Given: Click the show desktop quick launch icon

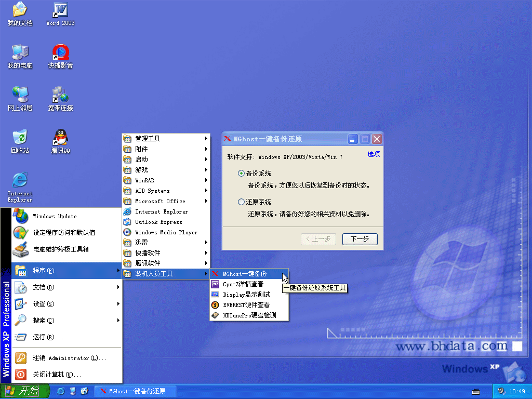Looking at the screenshot, I should pyautogui.click(x=73, y=391).
